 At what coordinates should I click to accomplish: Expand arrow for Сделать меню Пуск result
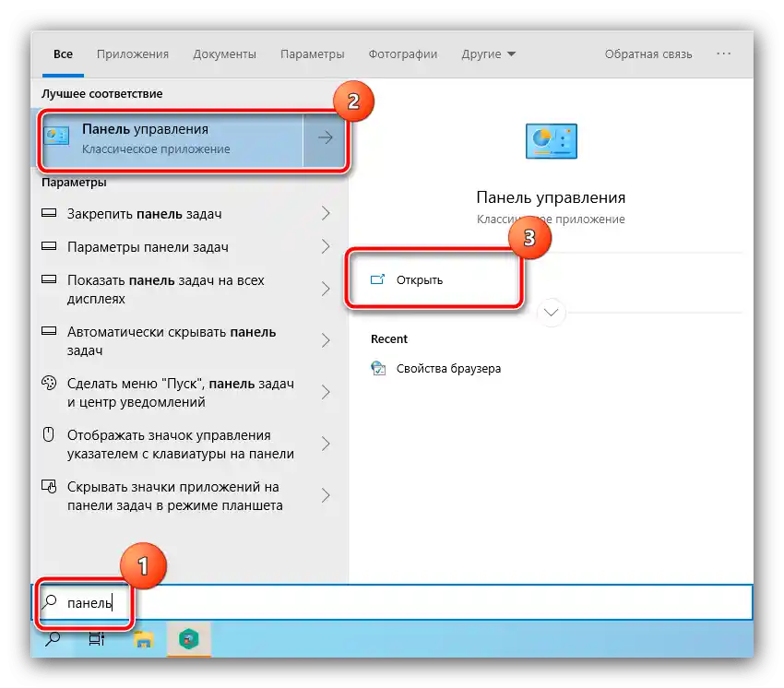click(x=326, y=392)
